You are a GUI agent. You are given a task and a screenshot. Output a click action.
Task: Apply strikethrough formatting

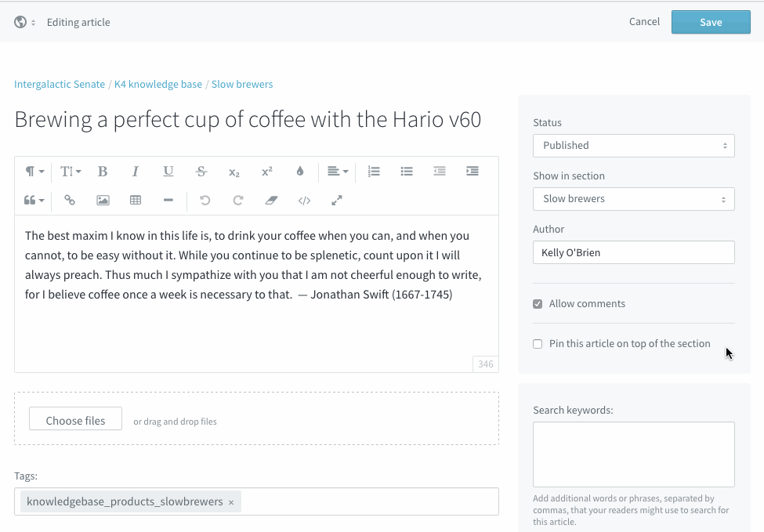point(201,172)
